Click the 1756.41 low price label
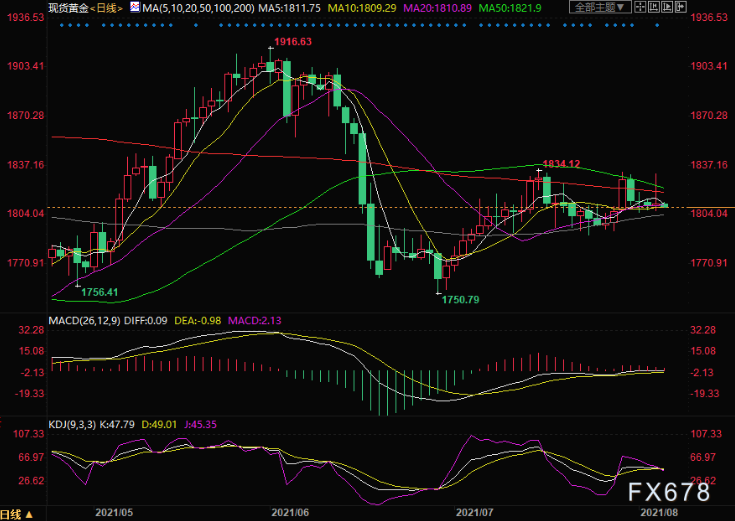 click(x=99, y=292)
